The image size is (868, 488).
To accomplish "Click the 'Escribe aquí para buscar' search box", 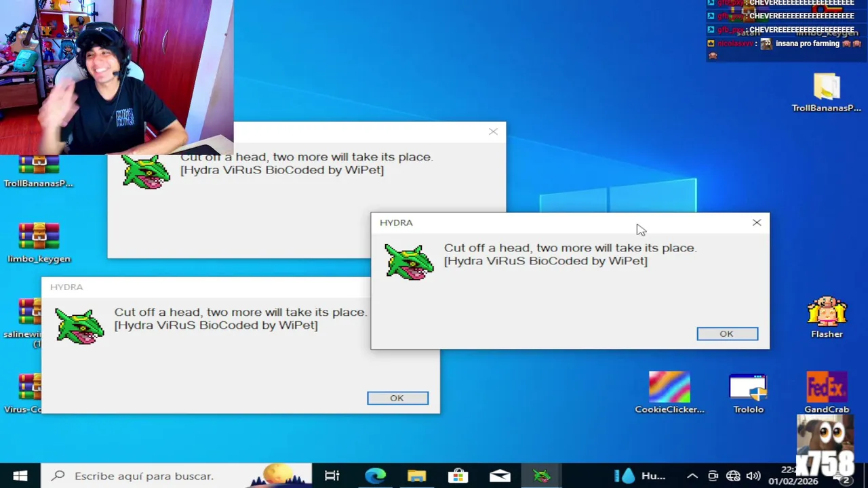I will [176, 476].
